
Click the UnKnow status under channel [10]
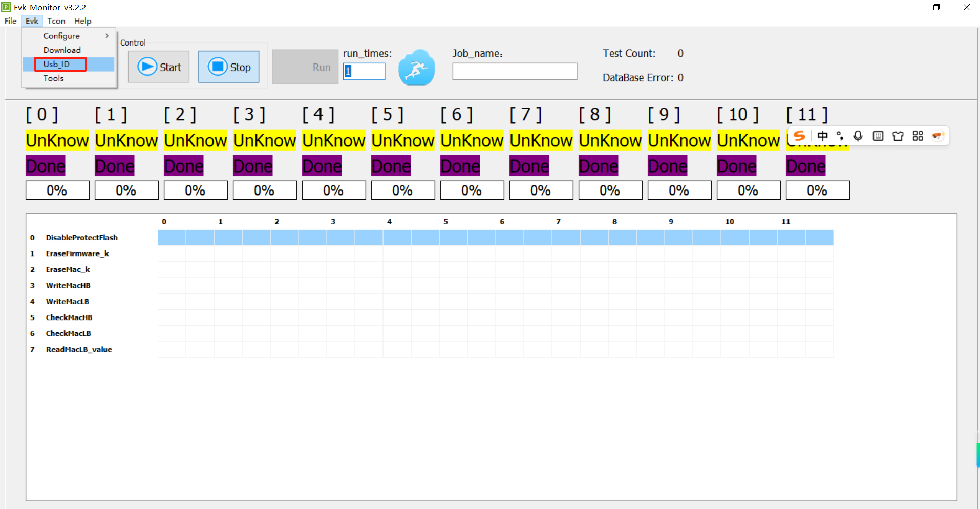[x=749, y=140]
